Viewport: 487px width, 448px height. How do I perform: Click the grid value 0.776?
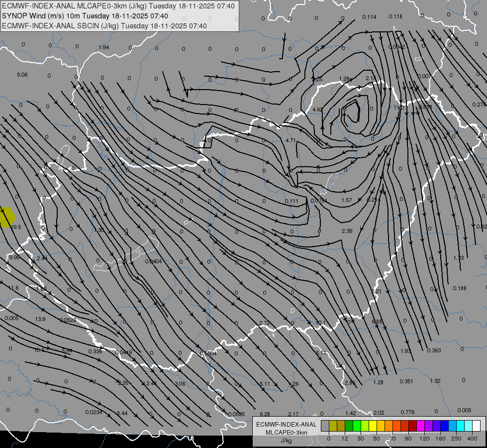pos(407,412)
